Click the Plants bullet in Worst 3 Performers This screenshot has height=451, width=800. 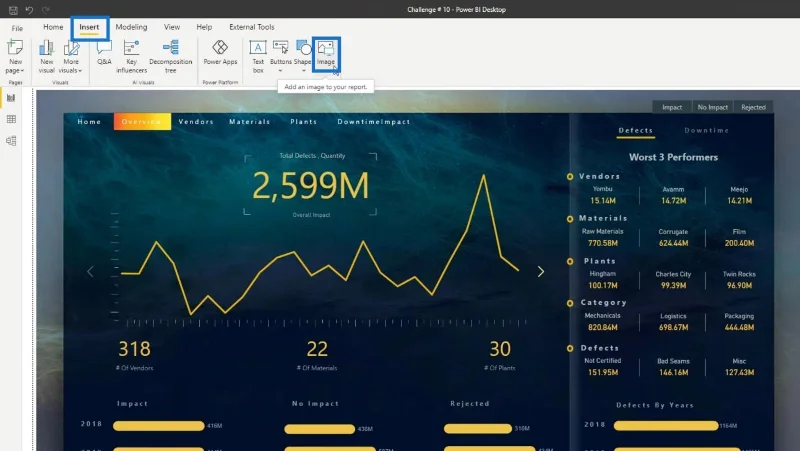coord(570,261)
